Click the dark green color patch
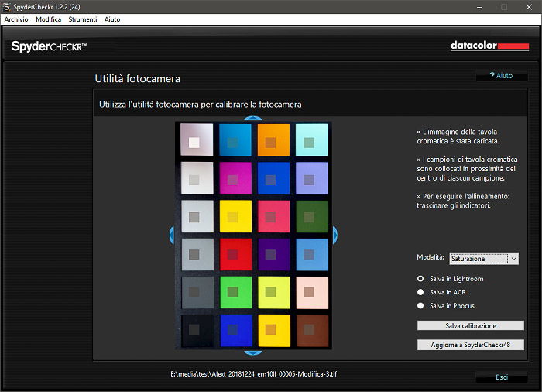Viewport: 542px width, 392px height. click(312, 217)
